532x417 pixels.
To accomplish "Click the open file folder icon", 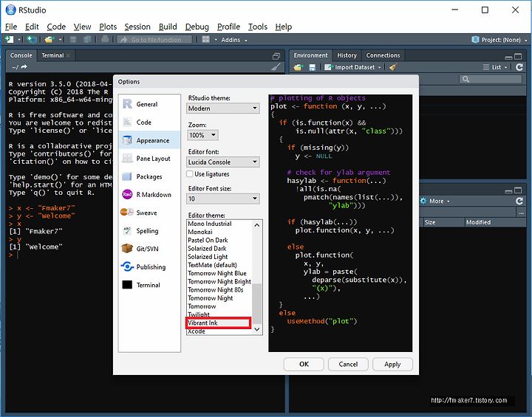I will pyautogui.click(x=50, y=40).
